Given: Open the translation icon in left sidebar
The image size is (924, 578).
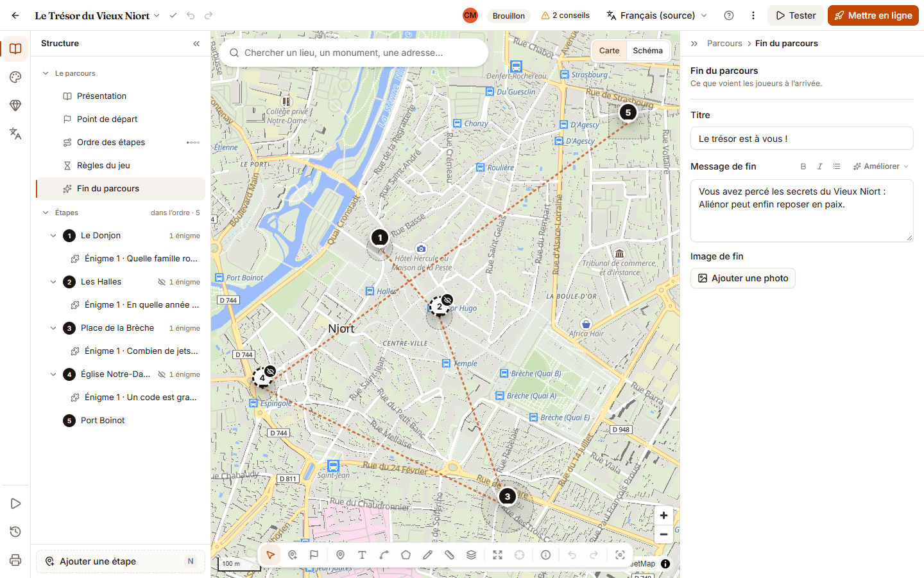Looking at the screenshot, I should coord(15,134).
